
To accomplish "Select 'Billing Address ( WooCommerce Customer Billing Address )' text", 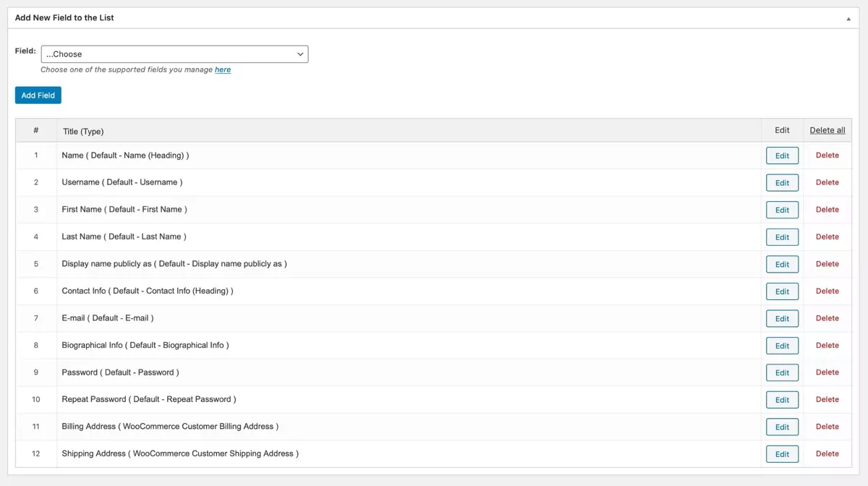I will (x=170, y=427).
